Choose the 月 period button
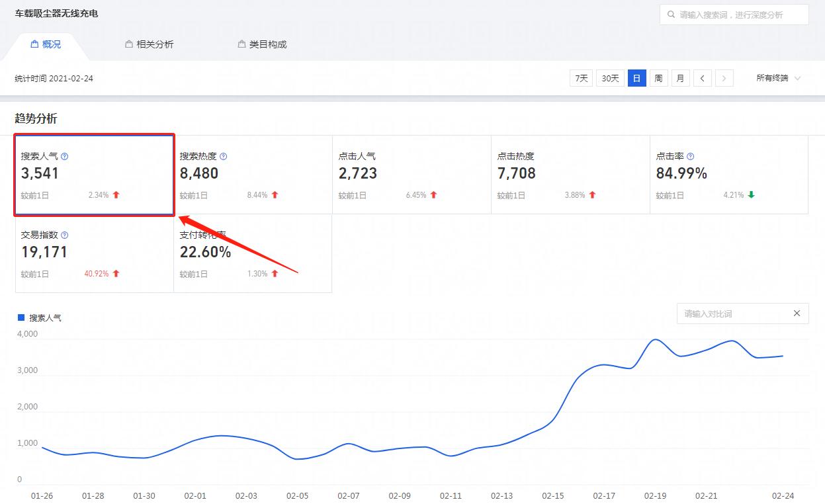Screen dimensions: 825x504 (680, 78)
